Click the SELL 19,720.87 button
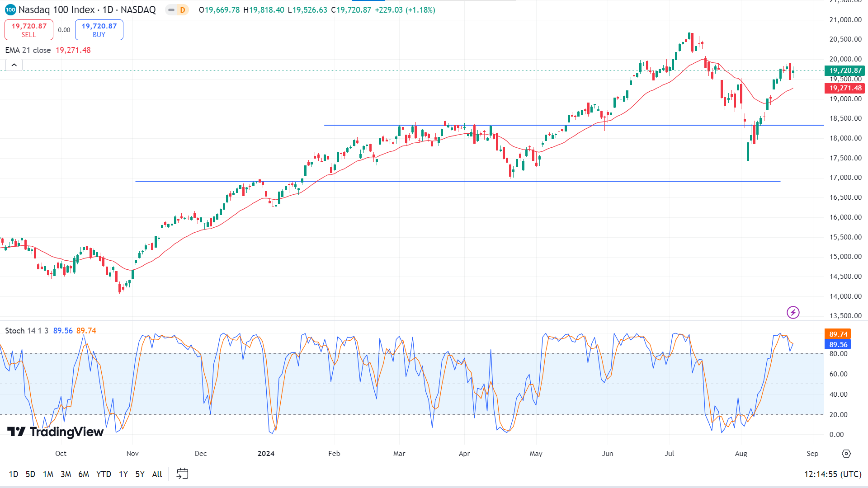Screen dimensions: 868x488 [x=29, y=30]
